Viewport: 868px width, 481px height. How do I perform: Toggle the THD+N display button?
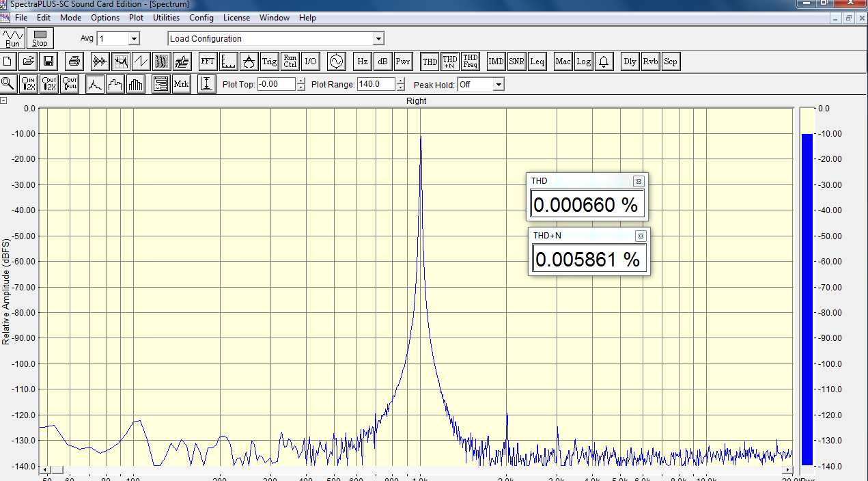pos(450,61)
